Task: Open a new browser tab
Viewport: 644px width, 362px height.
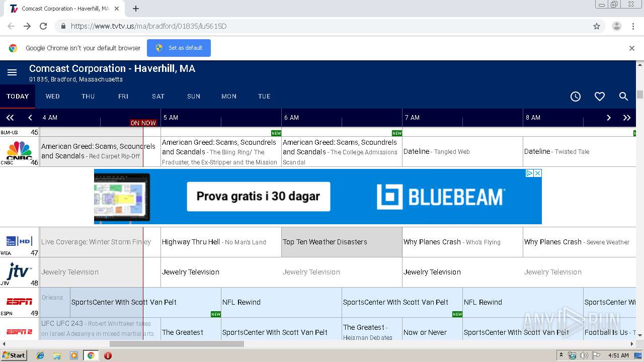Action: [x=136, y=9]
